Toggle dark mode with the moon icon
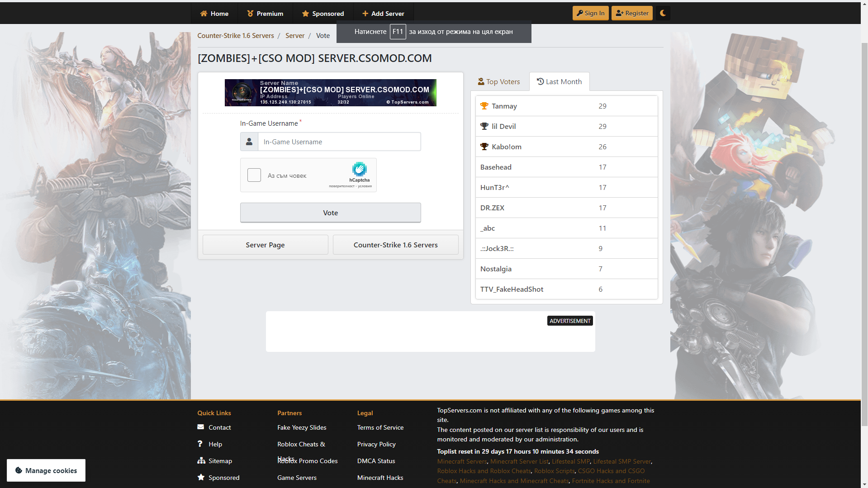The height and width of the screenshot is (488, 868). (x=663, y=13)
